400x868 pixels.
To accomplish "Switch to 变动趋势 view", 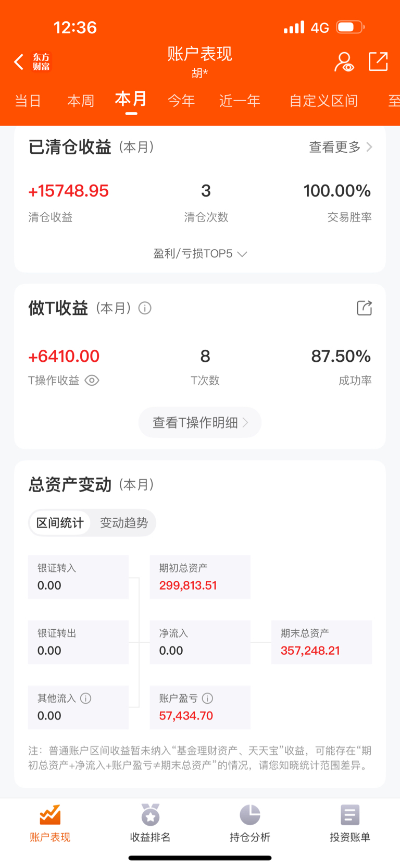I will [x=124, y=523].
